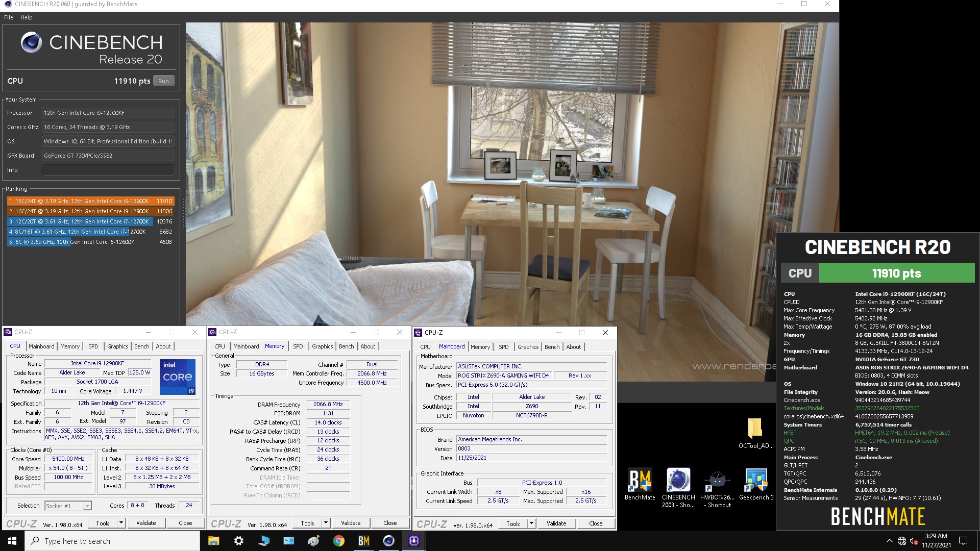Viewport: 980px width, 551px height.
Task: Switch to Cinebench taskbar icon
Action: click(389, 541)
